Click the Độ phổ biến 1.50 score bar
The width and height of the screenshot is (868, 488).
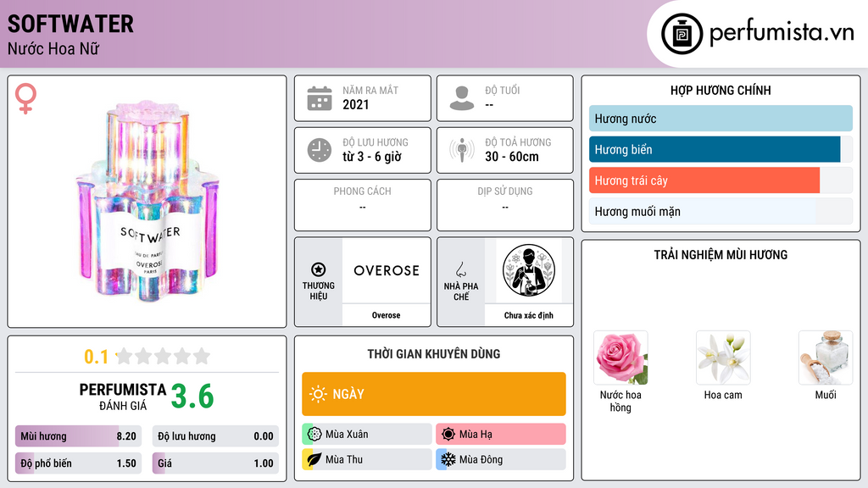pos(79,463)
